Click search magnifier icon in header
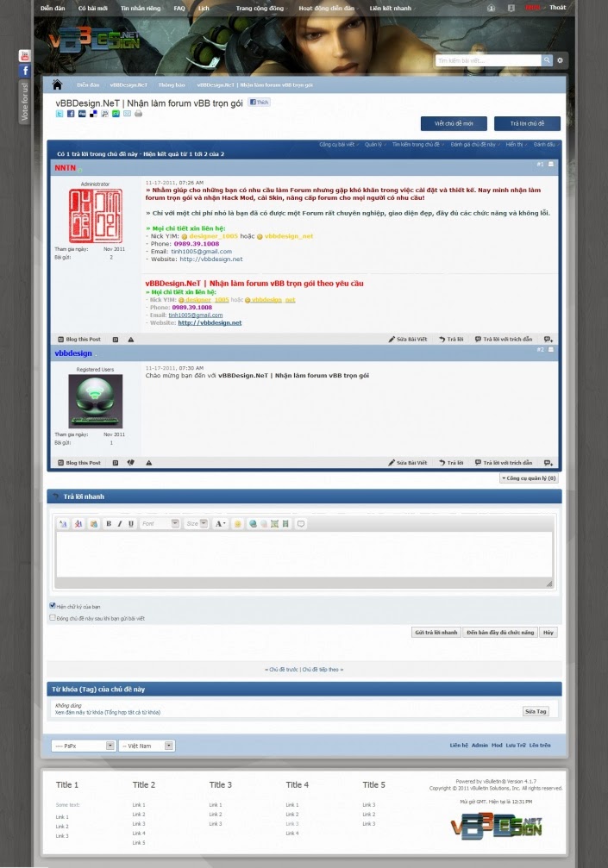608x868 pixels. 547,60
